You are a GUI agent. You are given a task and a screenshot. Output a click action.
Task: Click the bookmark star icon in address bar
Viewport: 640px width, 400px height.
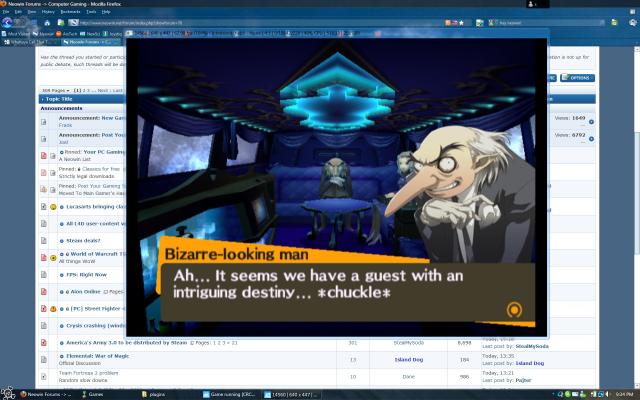(462, 23)
